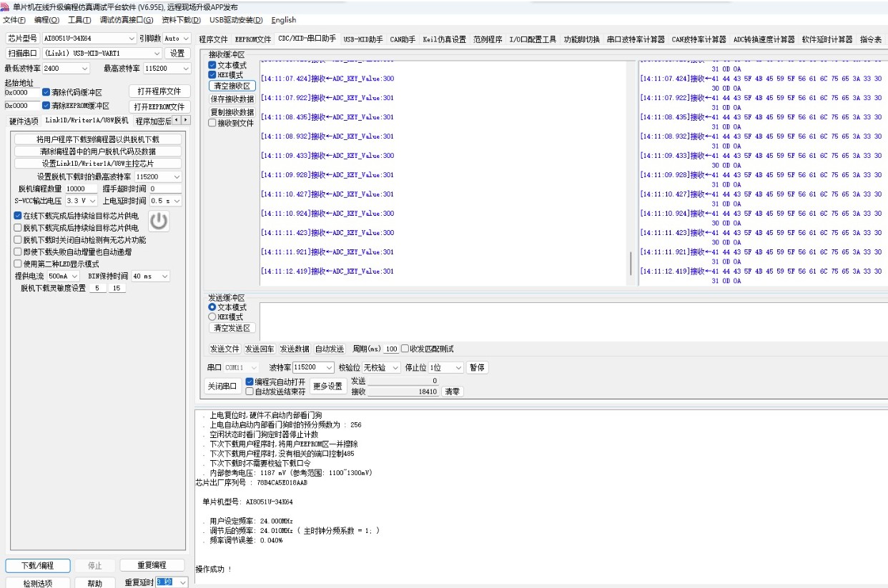Image resolution: width=888 pixels, height=588 pixels.
Task: Click 发送数据 button
Action: coord(295,349)
